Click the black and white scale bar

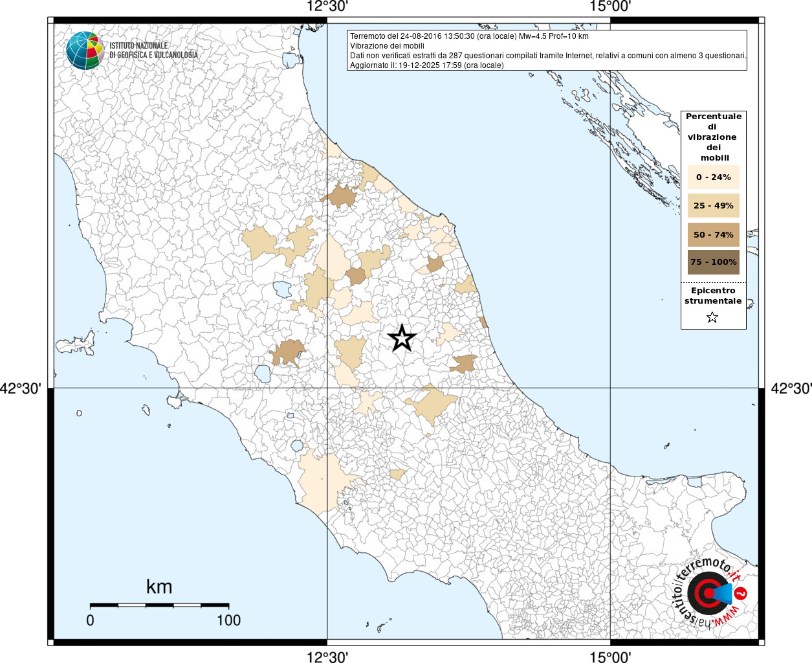[x=160, y=605]
